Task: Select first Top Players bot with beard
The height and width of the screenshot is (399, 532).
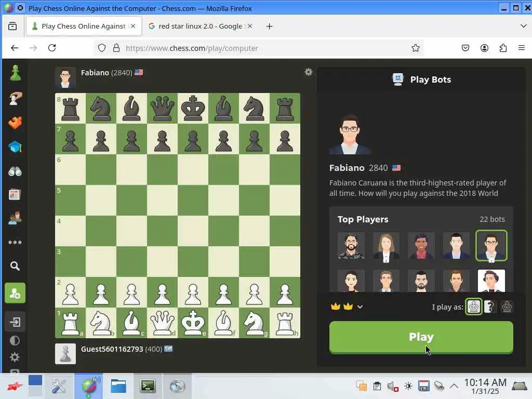Action: pyautogui.click(x=351, y=246)
